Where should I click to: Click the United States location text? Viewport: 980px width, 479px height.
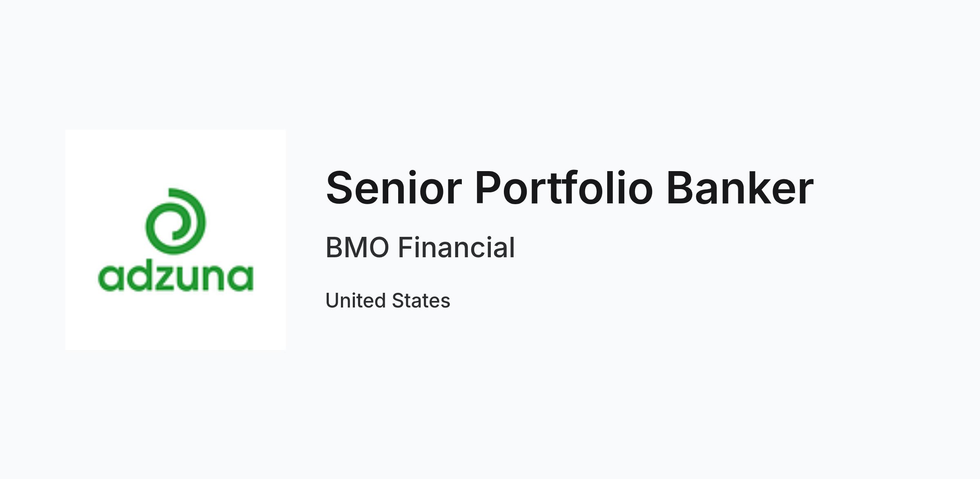point(388,301)
